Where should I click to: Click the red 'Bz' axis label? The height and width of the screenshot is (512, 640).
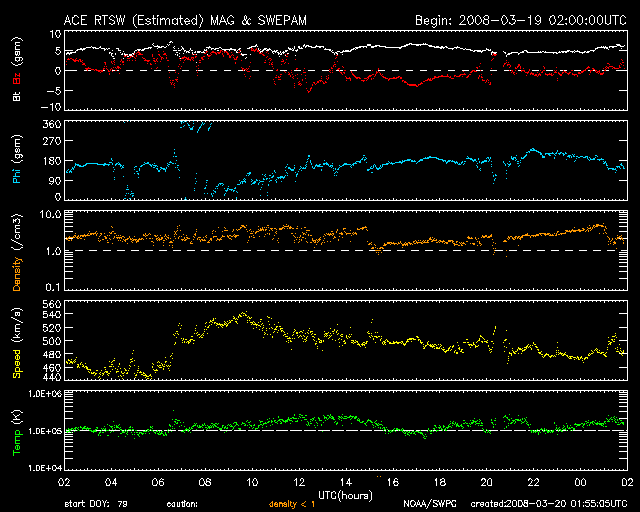point(17,78)
